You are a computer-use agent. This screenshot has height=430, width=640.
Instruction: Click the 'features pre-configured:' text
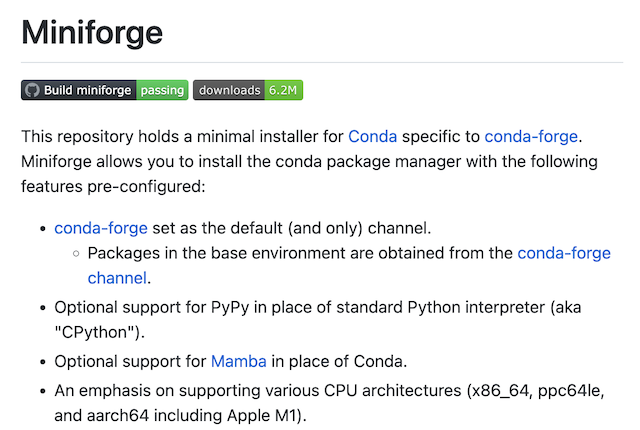pyautogui.click(x=113, y=187)
